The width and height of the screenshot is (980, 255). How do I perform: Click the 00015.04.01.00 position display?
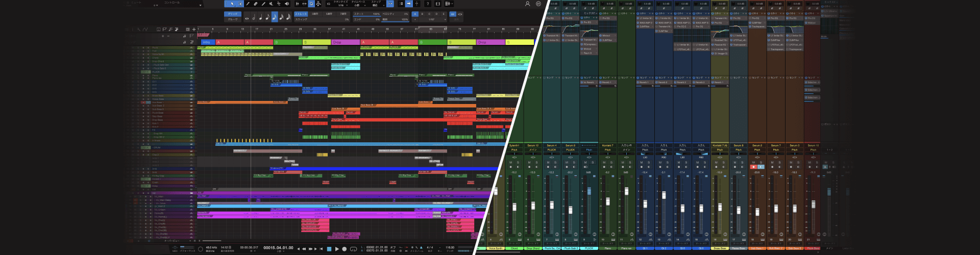[278, 247]
